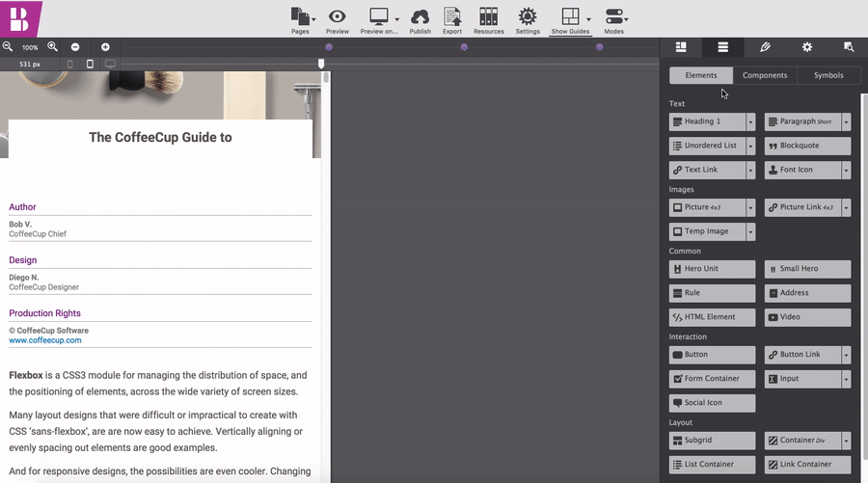Open the elements list panel tab icon
Screen dimensions: 868x483
pyautogui.click(x=723, y=47)
